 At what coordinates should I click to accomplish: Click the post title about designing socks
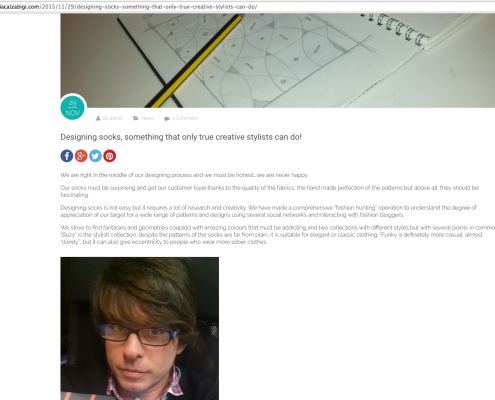[181, 137]
